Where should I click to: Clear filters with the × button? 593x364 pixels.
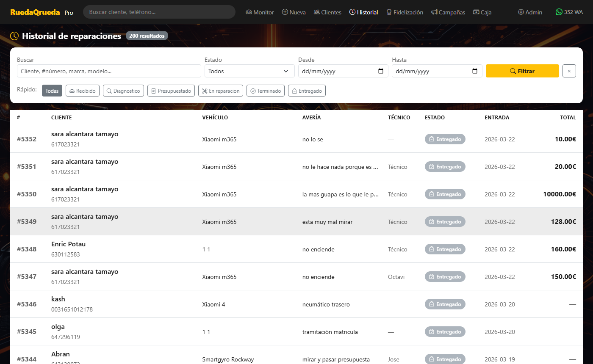click(x=569, y=71)
